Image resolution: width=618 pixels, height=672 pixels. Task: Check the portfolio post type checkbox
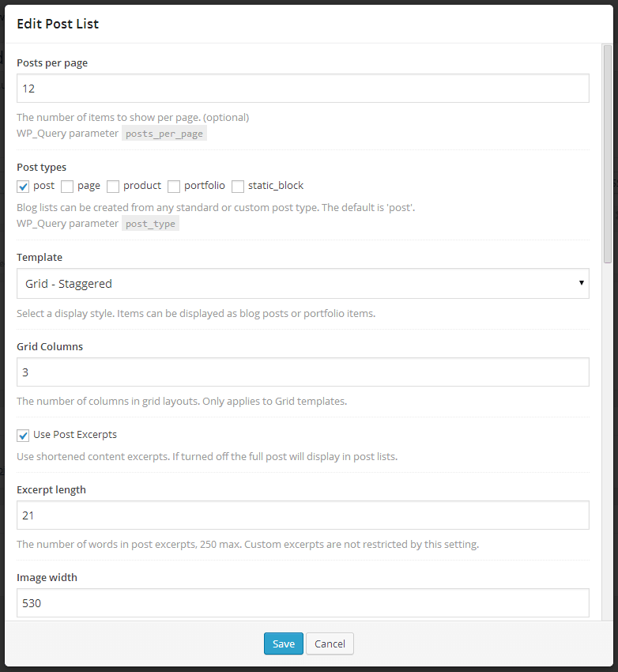click(x=174, y=187)
